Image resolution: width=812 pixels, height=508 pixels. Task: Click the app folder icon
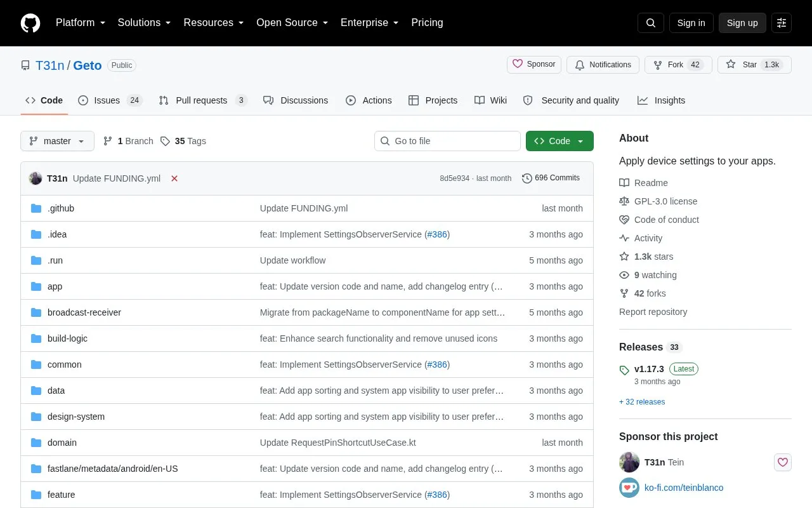coord(36,286)
